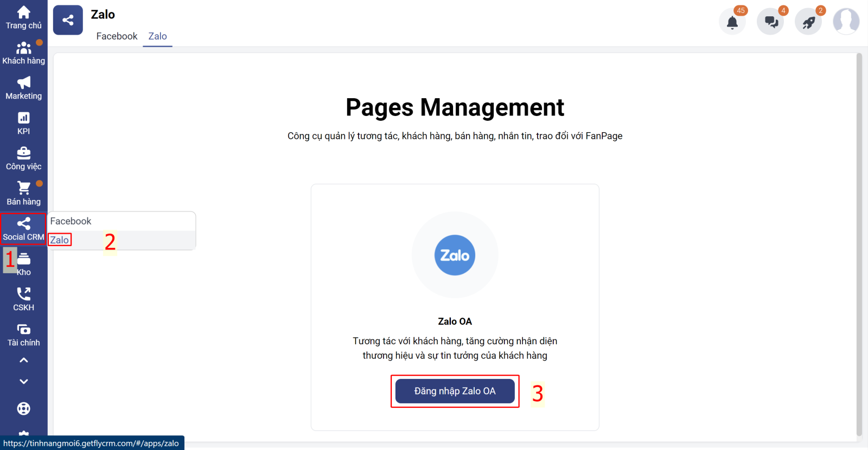868x450 pixels.
Task: Open the Marketing megaphone module
Action: pyautogui.click(x=23, y=88)
